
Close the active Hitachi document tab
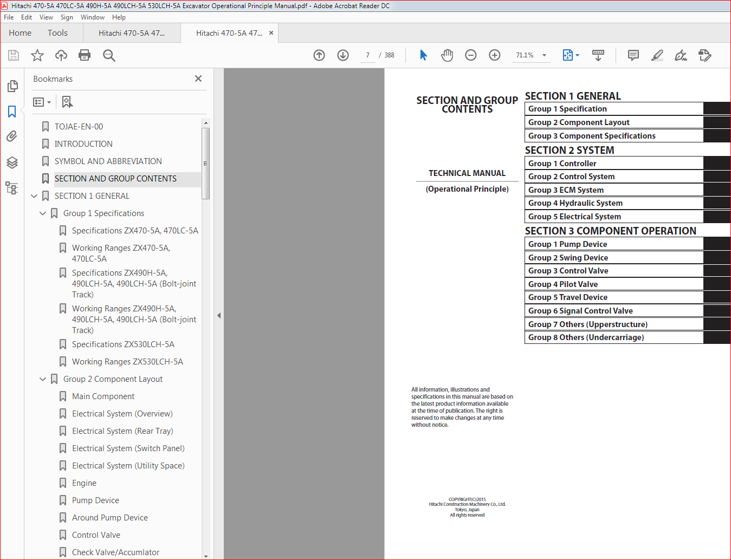(271, 33)
